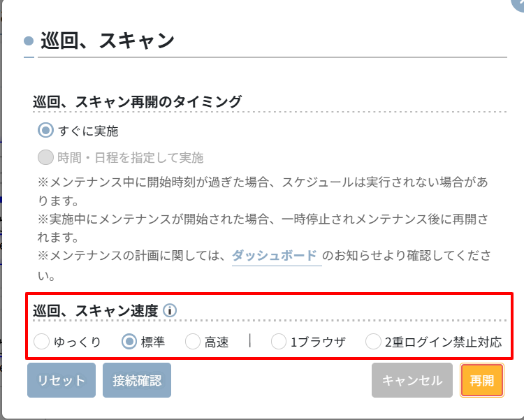Click the 巡回、スキャン速度 heading text
Screen dimensions: 524x420
tap(95, 311)
